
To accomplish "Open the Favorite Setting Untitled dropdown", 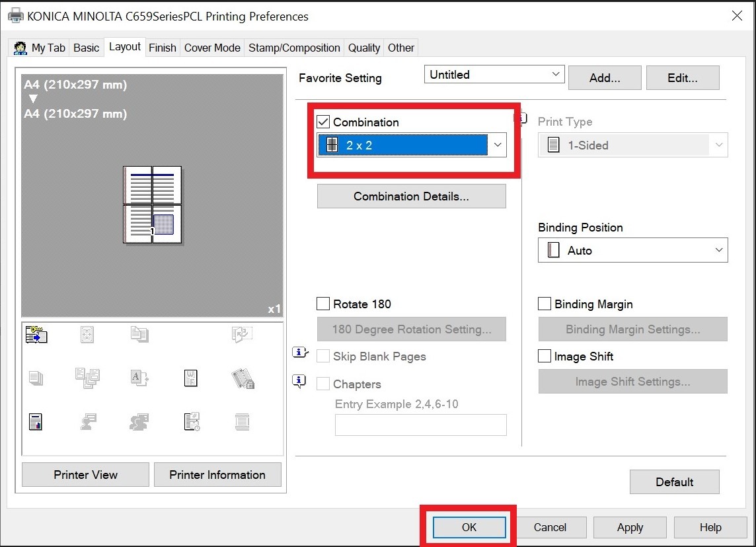I will click(556, 75).
